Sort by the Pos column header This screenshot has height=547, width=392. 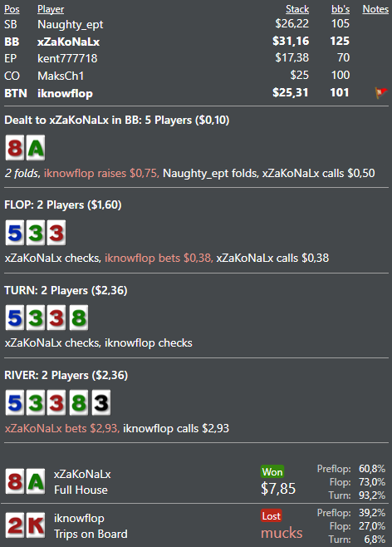12,9
